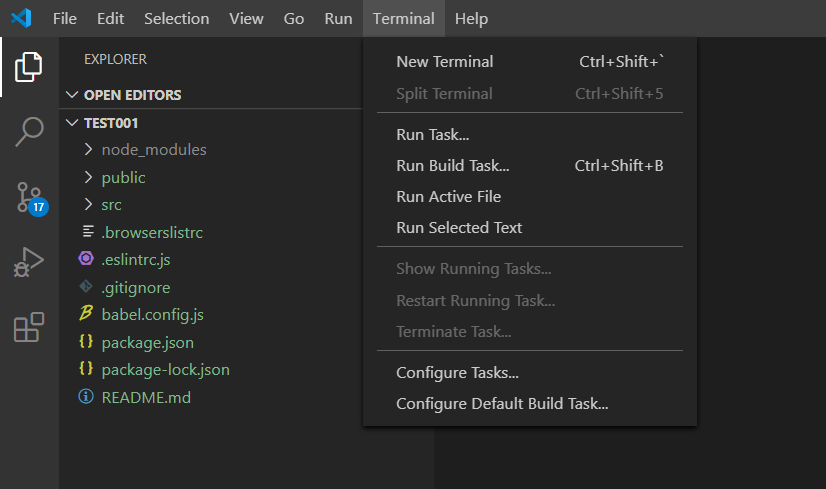The image size is (826, 489).
Task: Expand the public folder
Action: click(x=123, y=177)
